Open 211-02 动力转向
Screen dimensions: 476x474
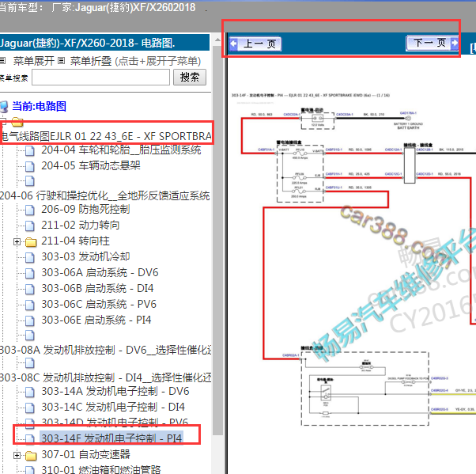[x=81, y=225]
